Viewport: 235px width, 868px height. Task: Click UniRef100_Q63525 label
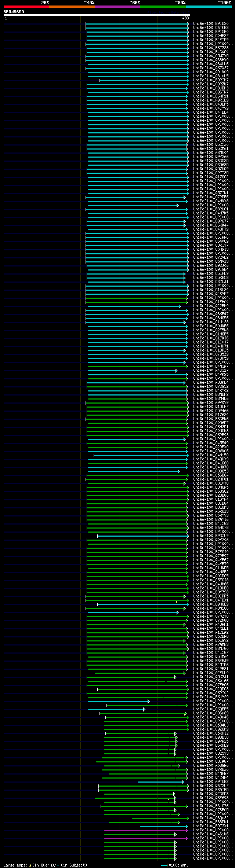211,161
